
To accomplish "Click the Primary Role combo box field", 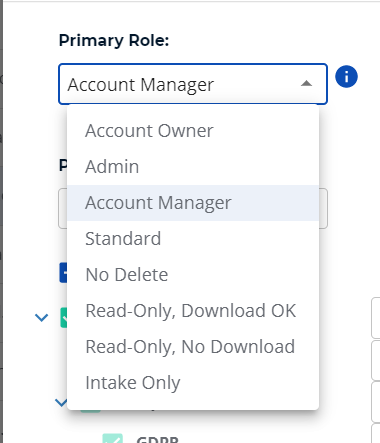I will click(x=193, y=84).
